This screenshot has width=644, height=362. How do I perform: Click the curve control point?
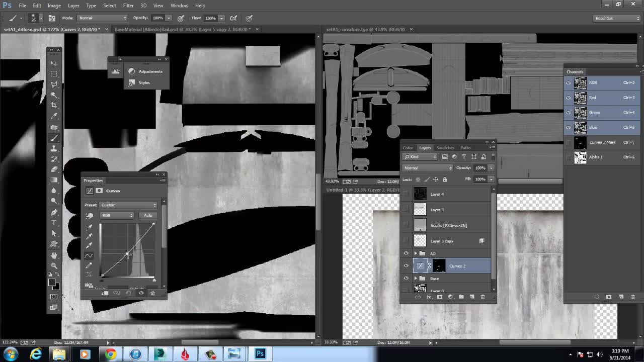[x=127, y=254]
